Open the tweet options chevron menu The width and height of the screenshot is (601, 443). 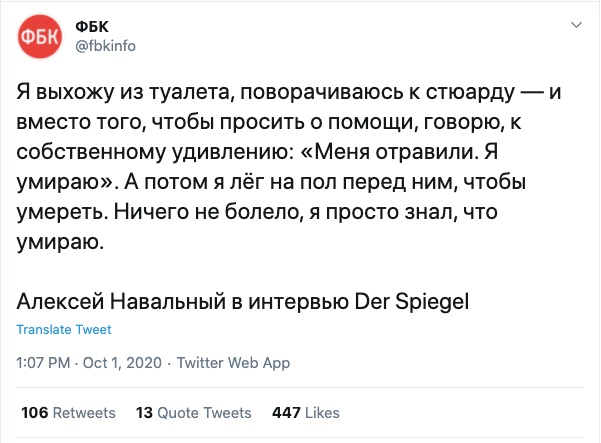pos(577,25)
